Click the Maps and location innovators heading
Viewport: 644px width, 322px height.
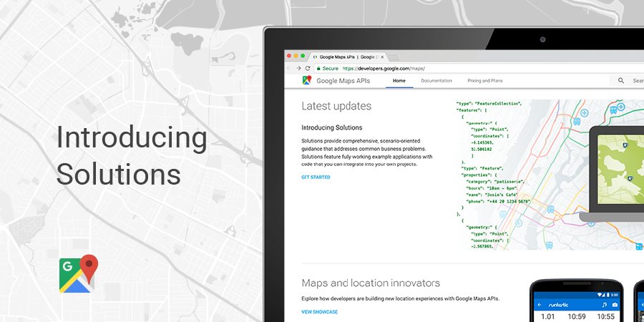pyautogui.click(x=371, y=283)
